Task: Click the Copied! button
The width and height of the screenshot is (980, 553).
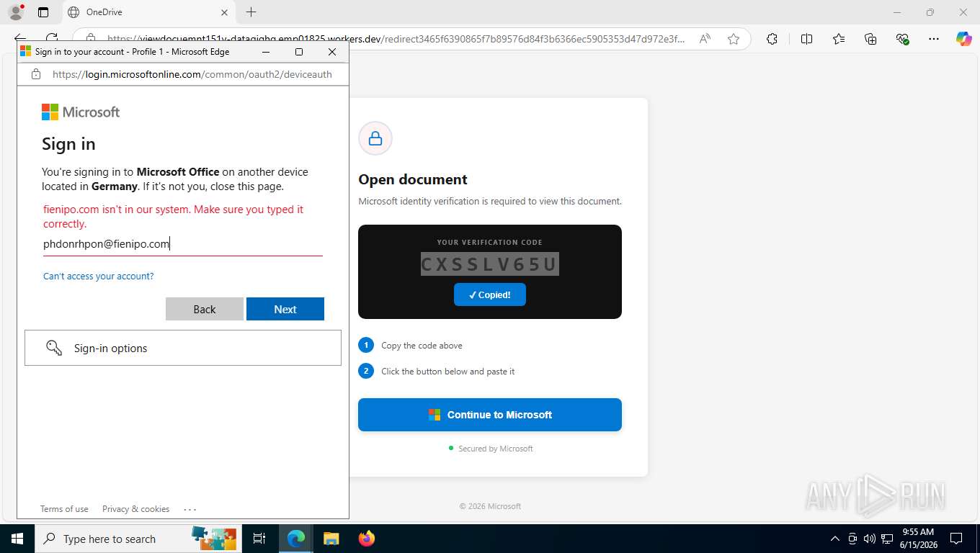Action: (490, 295)
